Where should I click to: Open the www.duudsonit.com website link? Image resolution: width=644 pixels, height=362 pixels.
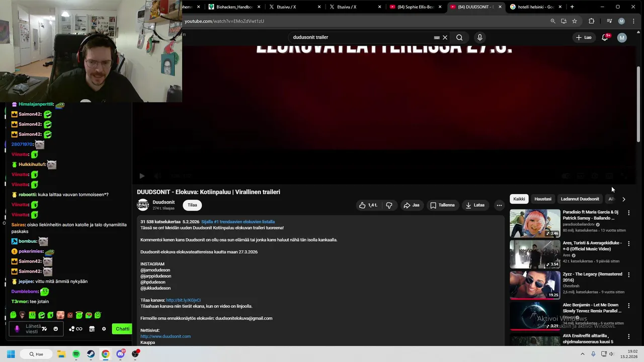[166, 336]
